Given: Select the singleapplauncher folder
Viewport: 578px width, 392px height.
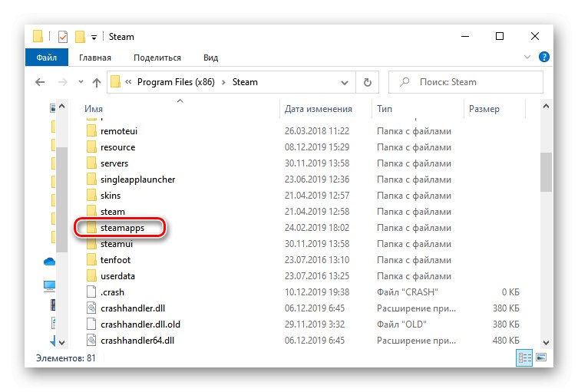Looking at the screenshot, I should pos(137,180).
